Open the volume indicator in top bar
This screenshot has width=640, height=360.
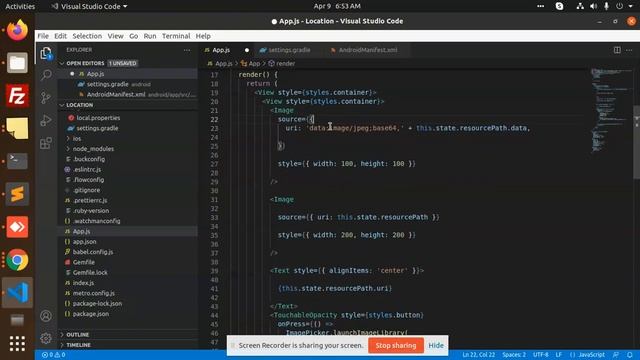593,6
